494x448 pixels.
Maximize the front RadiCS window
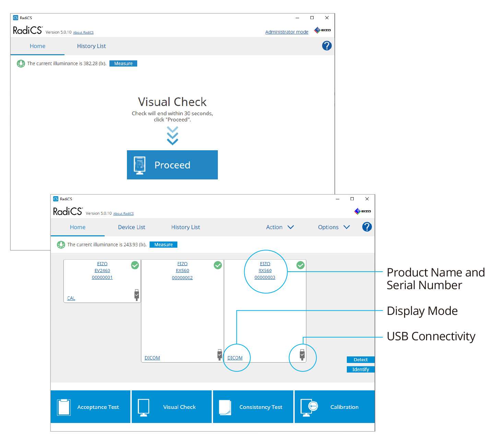(x=352, y=199)
